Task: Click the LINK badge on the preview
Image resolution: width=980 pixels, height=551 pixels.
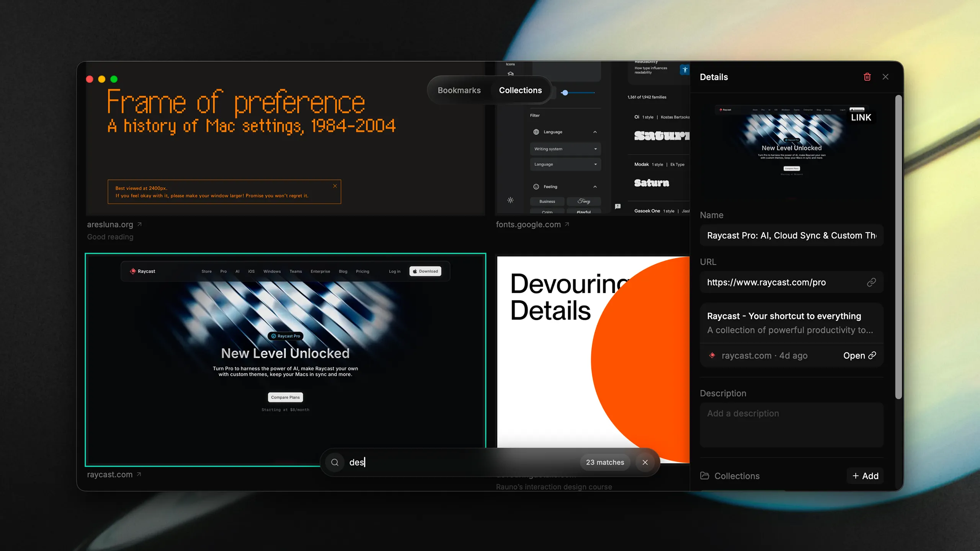Action: pyautogui.click(x=861, y=117)
